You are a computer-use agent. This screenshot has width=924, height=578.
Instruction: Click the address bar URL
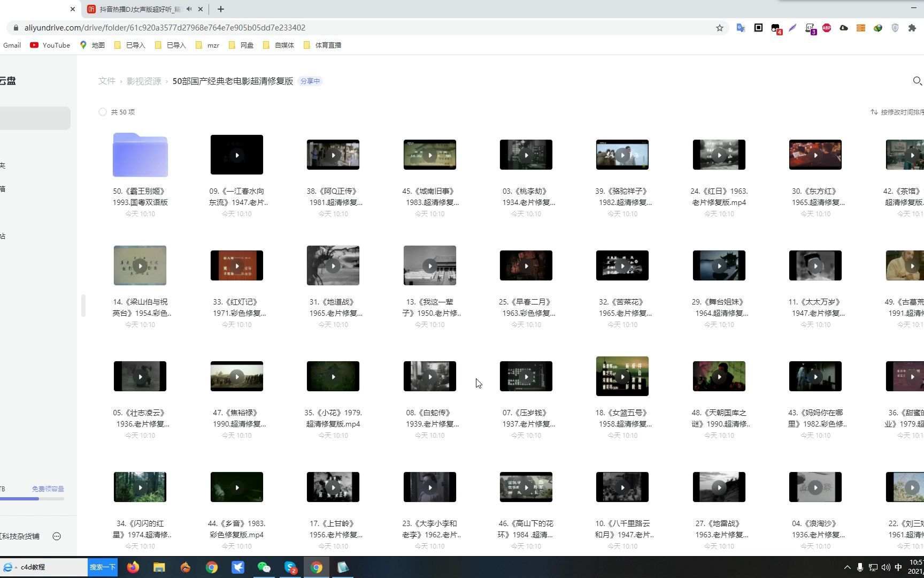(x=165, y=28)
